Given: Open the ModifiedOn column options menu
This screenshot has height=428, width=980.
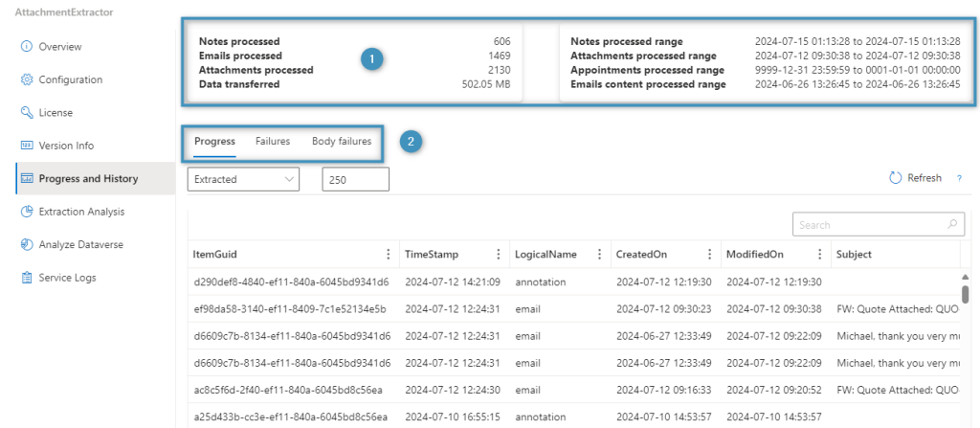Looking at the screenshot, I should coord(819,255).
